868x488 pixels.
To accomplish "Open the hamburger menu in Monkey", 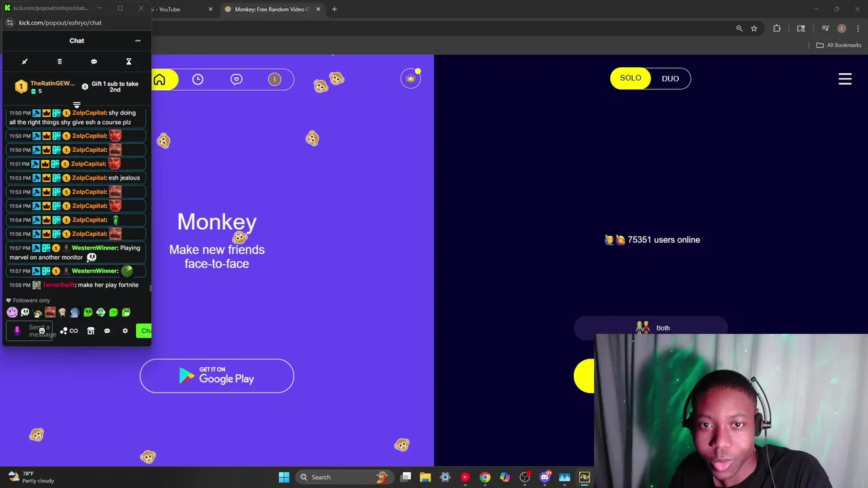I will (845, 79).
